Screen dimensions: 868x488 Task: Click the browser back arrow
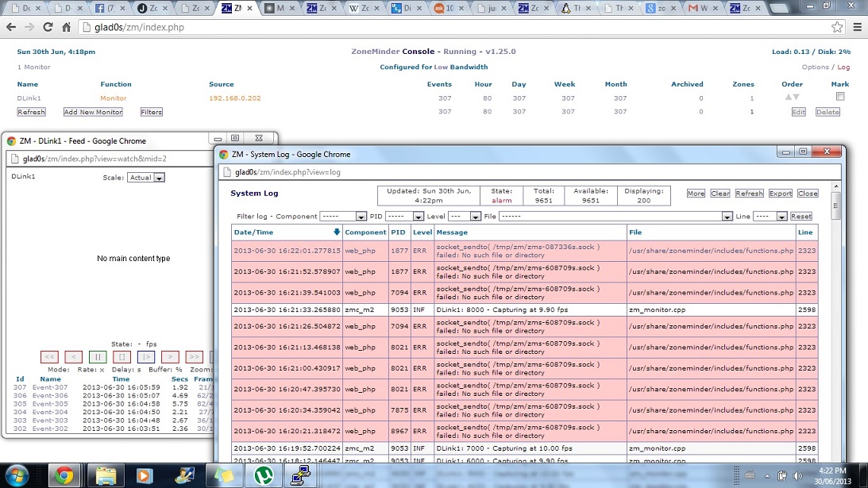[11, 26]
